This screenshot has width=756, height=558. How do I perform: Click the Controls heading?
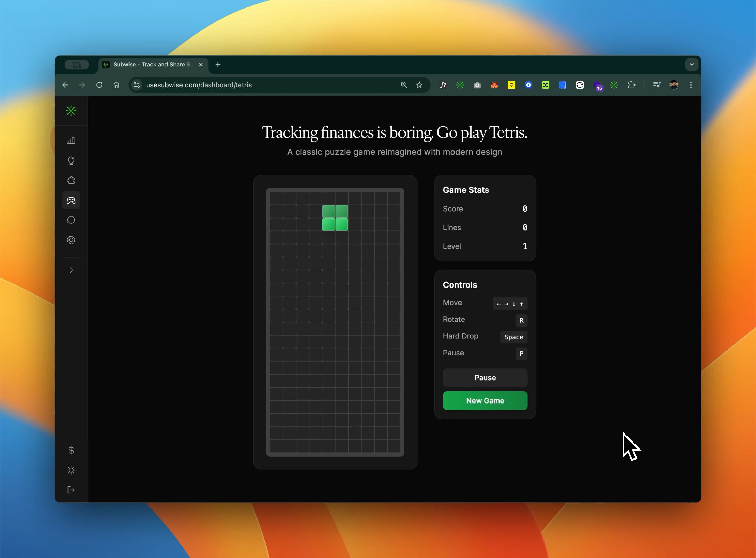pyautogui.click(x=460, y=285)
